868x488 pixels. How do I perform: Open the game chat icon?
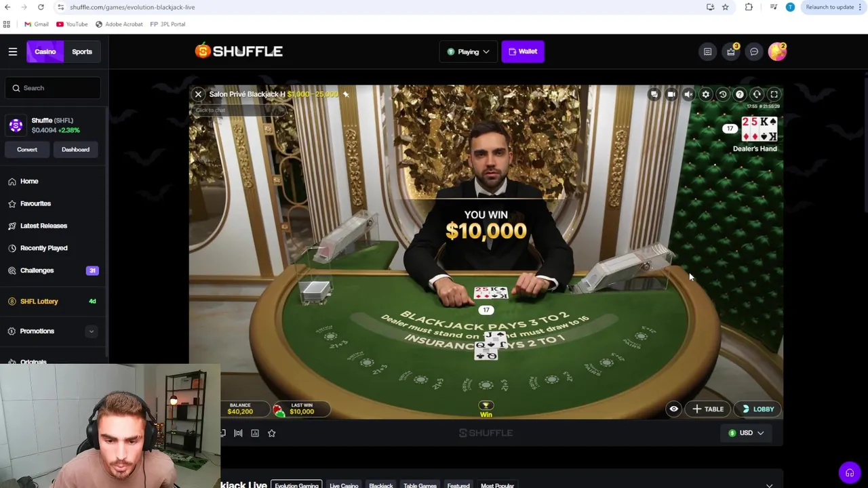654,94
